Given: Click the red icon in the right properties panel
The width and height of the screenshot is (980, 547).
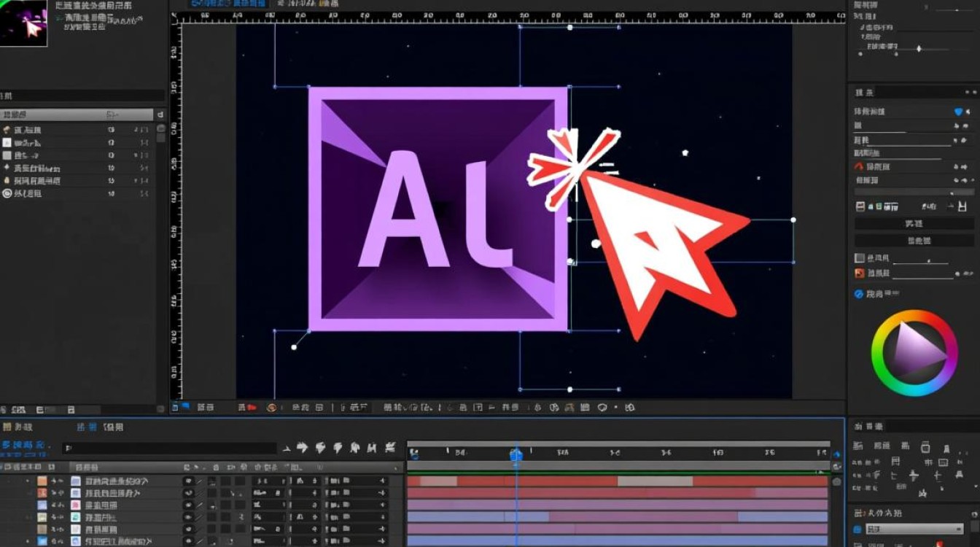Looking at the screenshot, I should (859, 167).
